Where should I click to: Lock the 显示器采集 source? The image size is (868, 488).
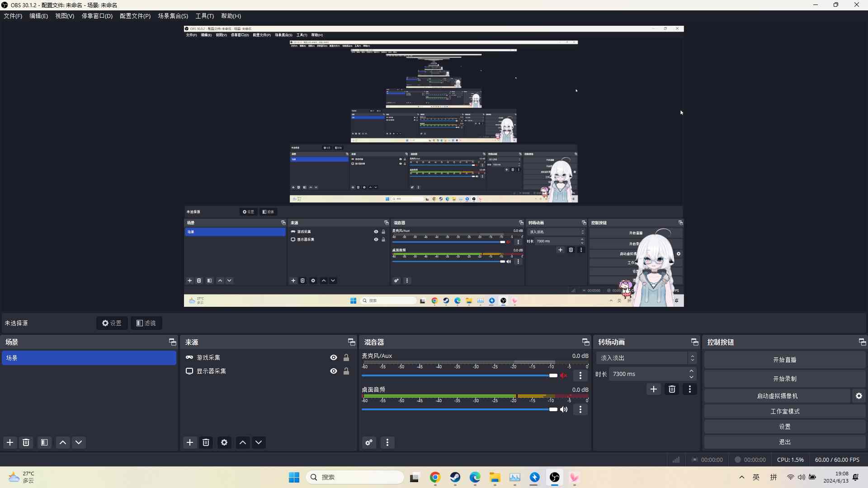[x=346, y=371]
